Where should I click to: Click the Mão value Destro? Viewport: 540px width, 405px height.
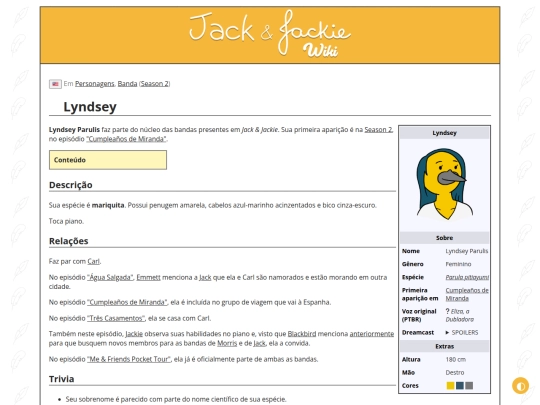(455, 372)
